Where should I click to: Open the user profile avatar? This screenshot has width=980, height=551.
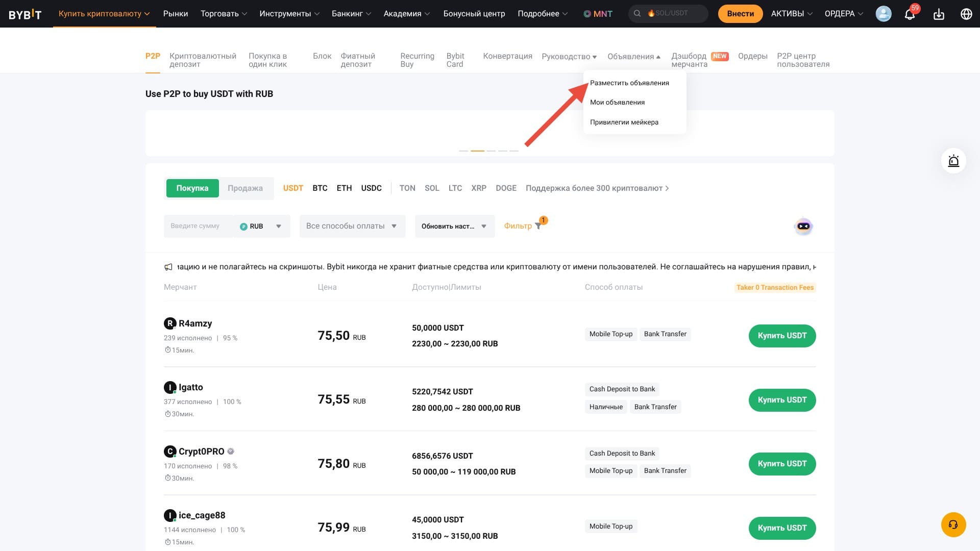click(883, 14)
